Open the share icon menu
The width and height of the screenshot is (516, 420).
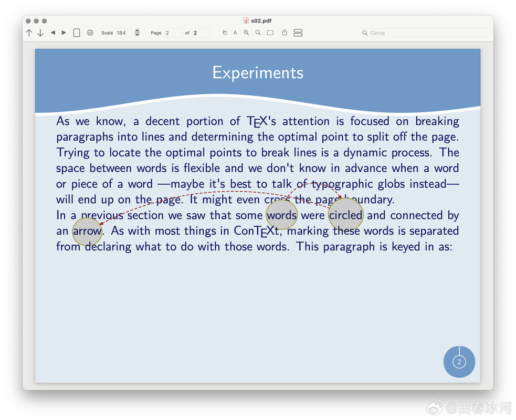click(285, 33)
